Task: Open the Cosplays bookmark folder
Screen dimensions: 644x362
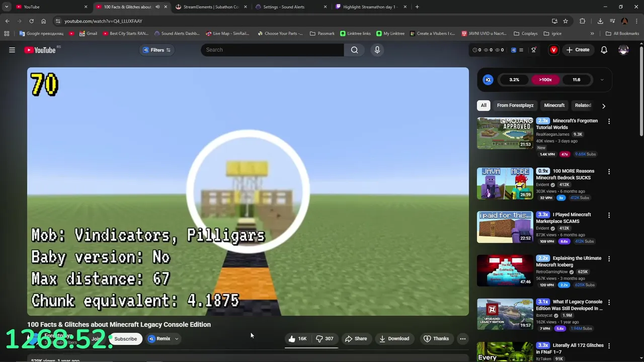Action: (525, 34)
